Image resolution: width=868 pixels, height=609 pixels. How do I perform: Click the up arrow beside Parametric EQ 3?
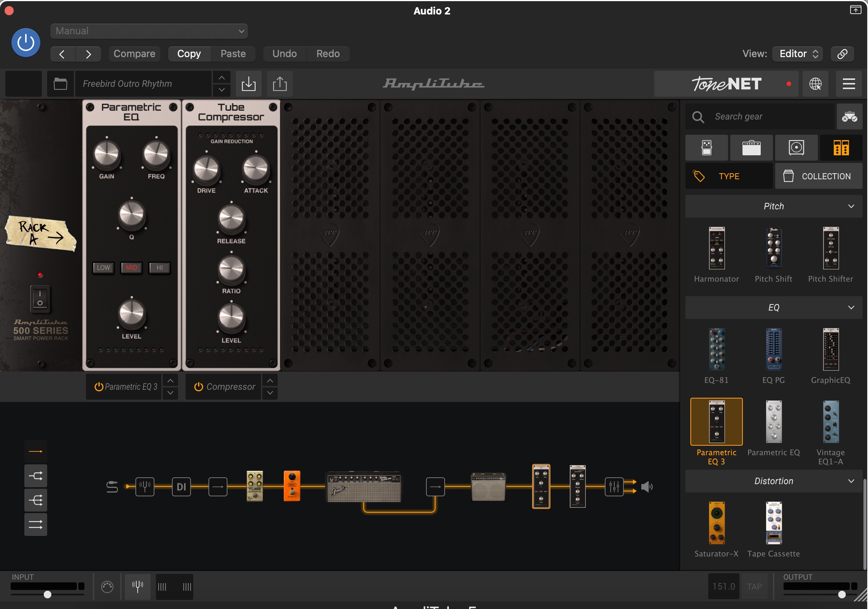pyautogui.click(x=170, y=380)
